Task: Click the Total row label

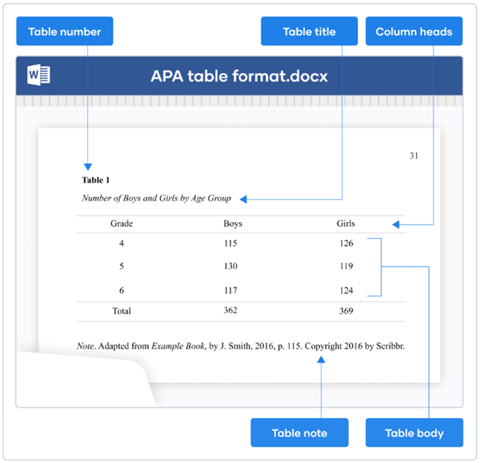Action: point(121,311)
